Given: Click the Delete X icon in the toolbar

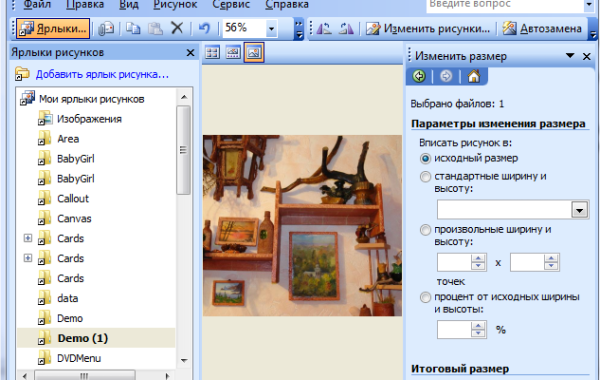Looking at the screenshot, I should pos(177,28).
